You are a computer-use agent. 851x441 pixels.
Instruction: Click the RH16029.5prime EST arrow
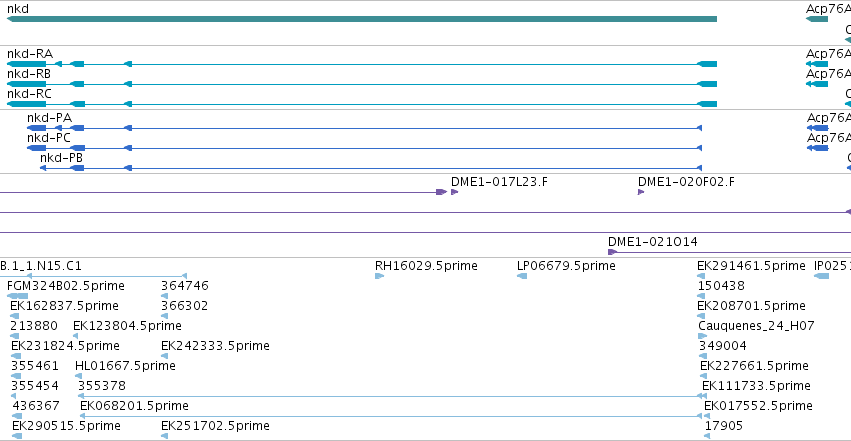pyautogui.click(x=379, y=276)
